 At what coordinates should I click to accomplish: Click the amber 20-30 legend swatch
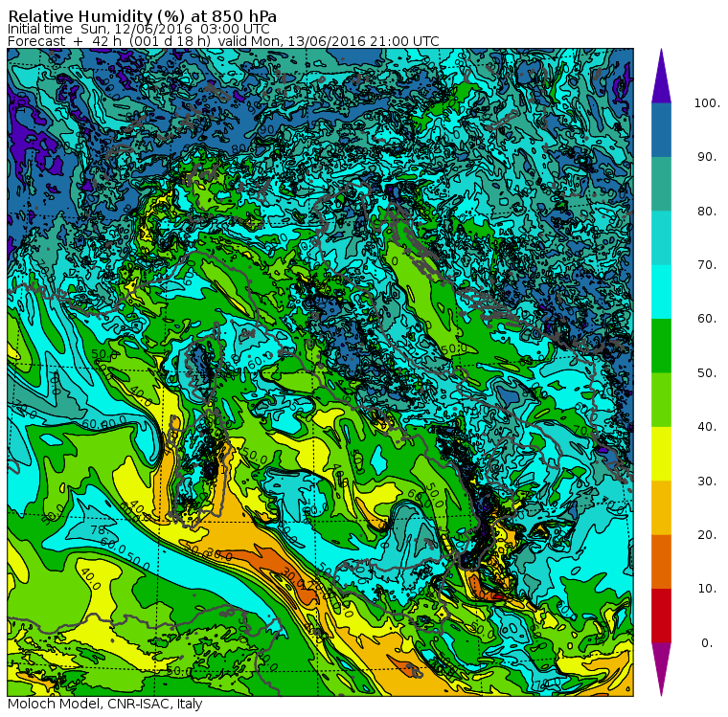[x=661, y=507]
